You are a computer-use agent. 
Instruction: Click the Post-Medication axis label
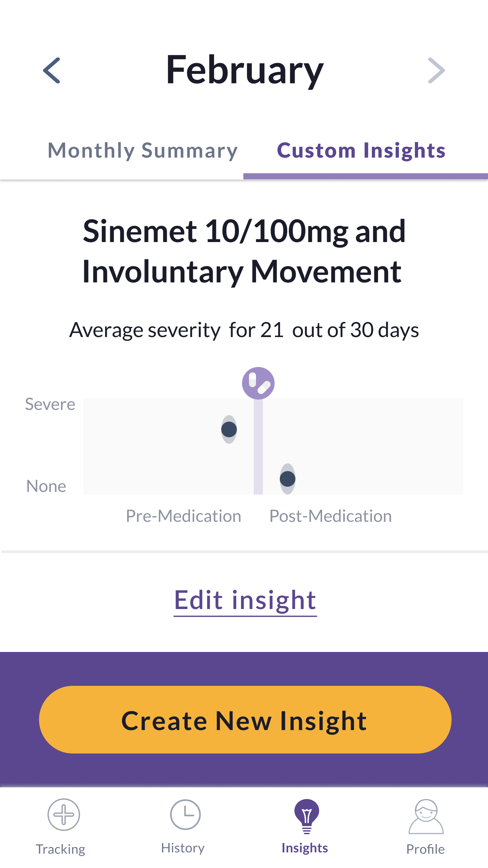coord(330,516)
